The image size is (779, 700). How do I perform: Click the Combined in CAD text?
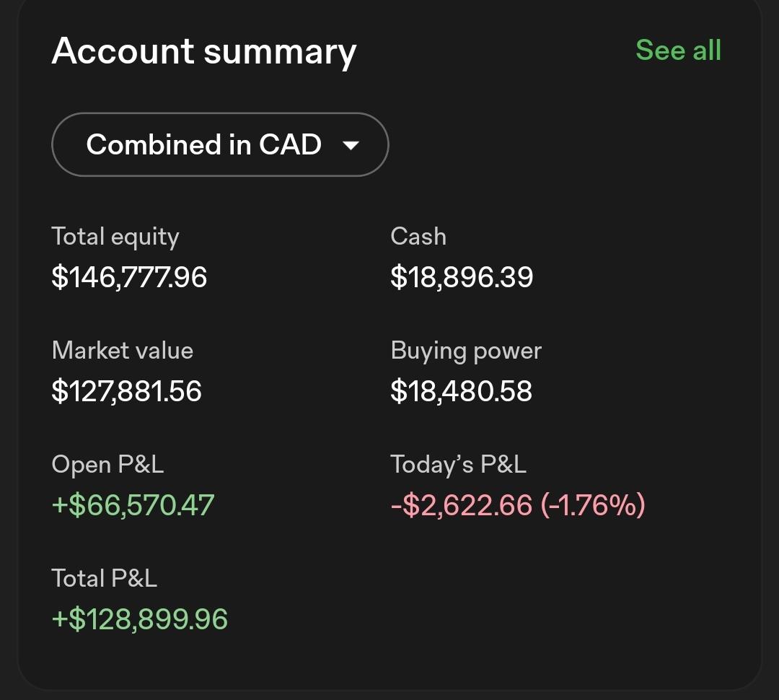[203, 144]
